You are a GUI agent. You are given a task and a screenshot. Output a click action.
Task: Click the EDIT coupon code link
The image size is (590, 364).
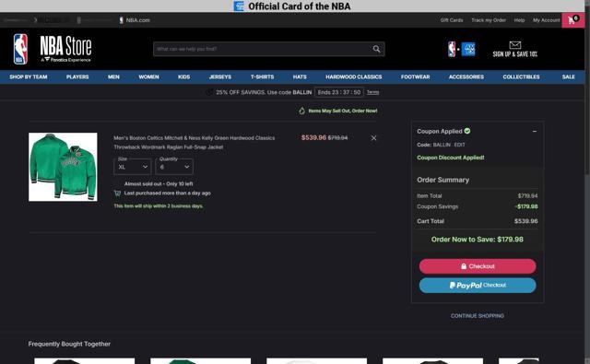point(459,145)
